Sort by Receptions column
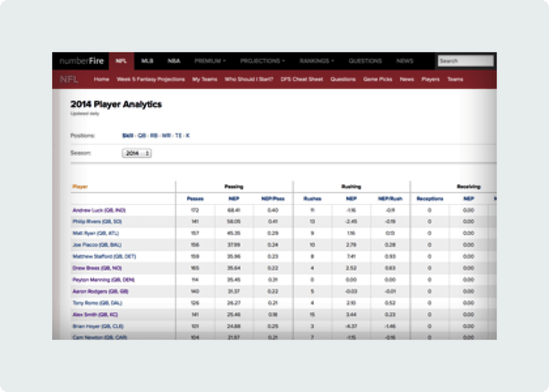The height and width of the screenshot is (392, 549). (430, 199)
